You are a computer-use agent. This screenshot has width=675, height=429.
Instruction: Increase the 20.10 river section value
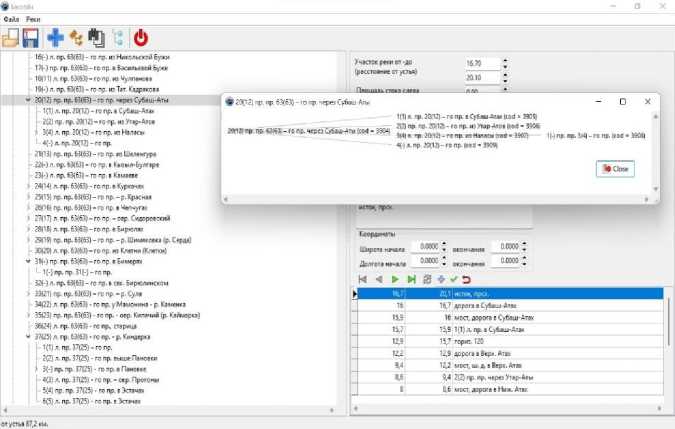coord(505,75)
